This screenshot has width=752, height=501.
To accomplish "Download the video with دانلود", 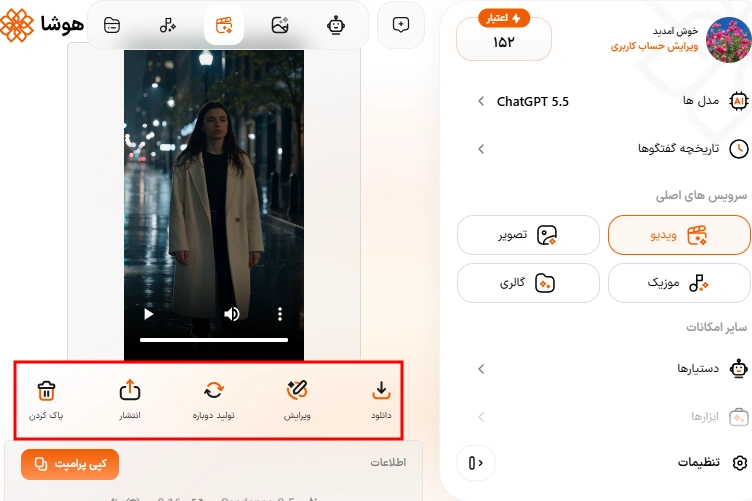I will tap(381, 400).
